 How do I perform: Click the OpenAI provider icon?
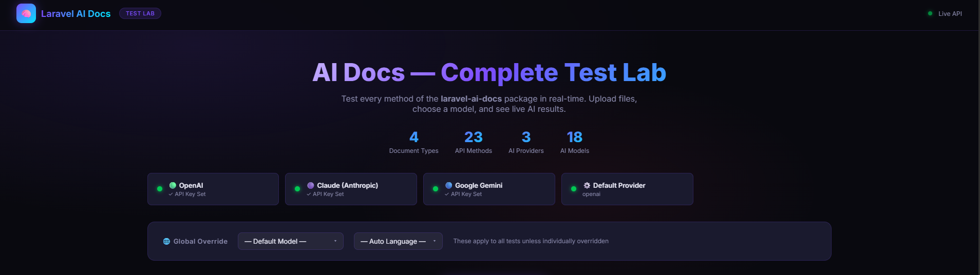point(173,185)
